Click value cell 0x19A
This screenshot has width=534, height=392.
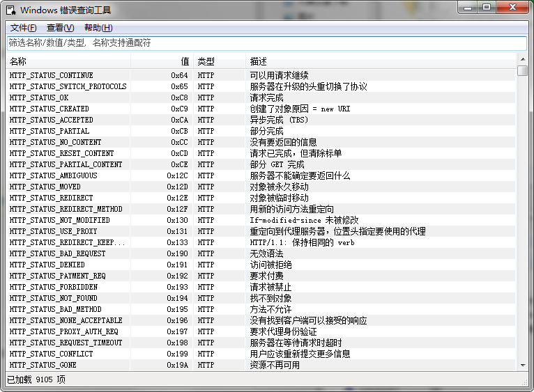click(x=178, y=365)
